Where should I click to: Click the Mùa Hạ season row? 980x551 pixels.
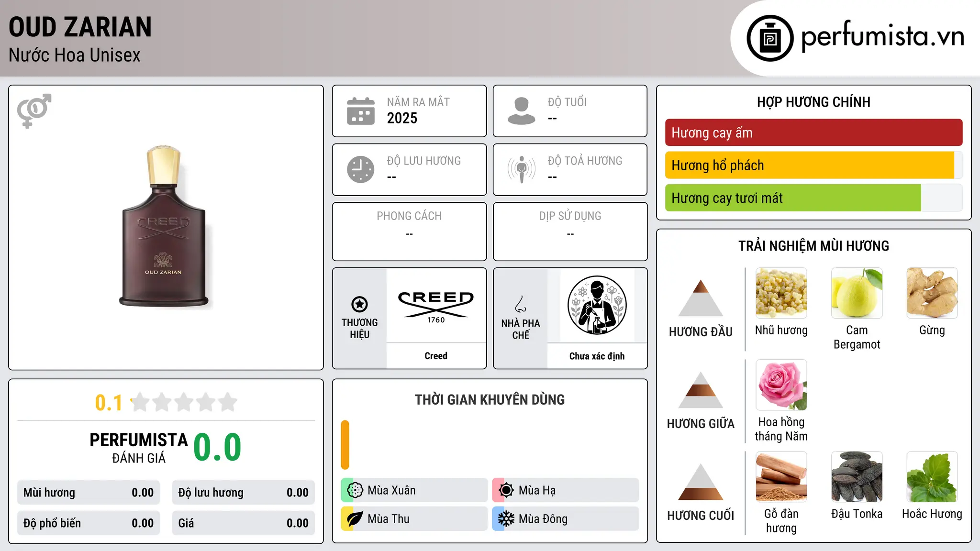566,490
